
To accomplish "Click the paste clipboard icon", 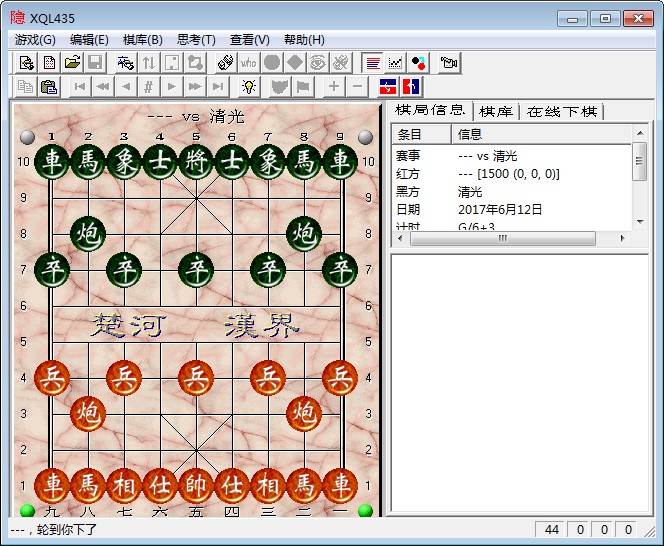I will [x=49, y=87].
